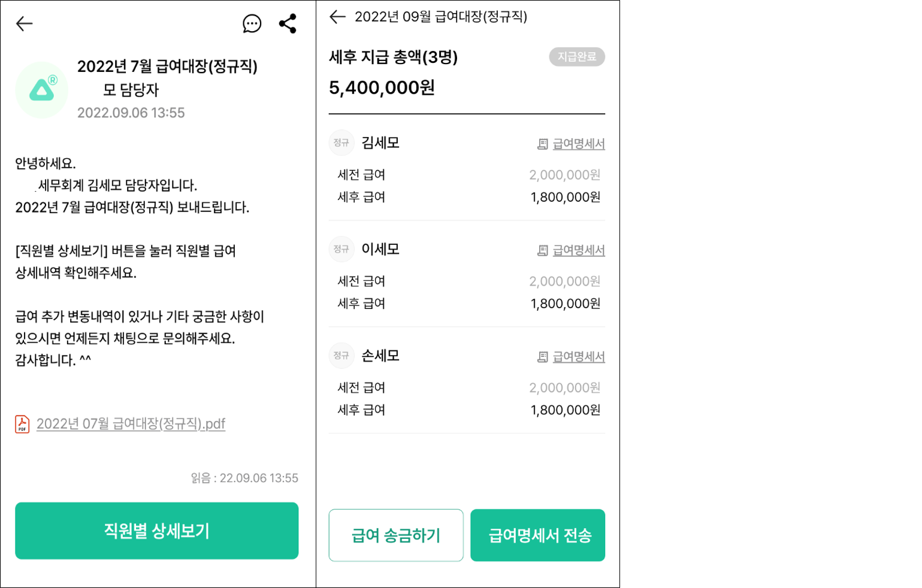Image resolution: width=922 pixels, height=588 pixels.
Task: Open 손세모's 급여명세서 link
Action: tap(579, 357)
